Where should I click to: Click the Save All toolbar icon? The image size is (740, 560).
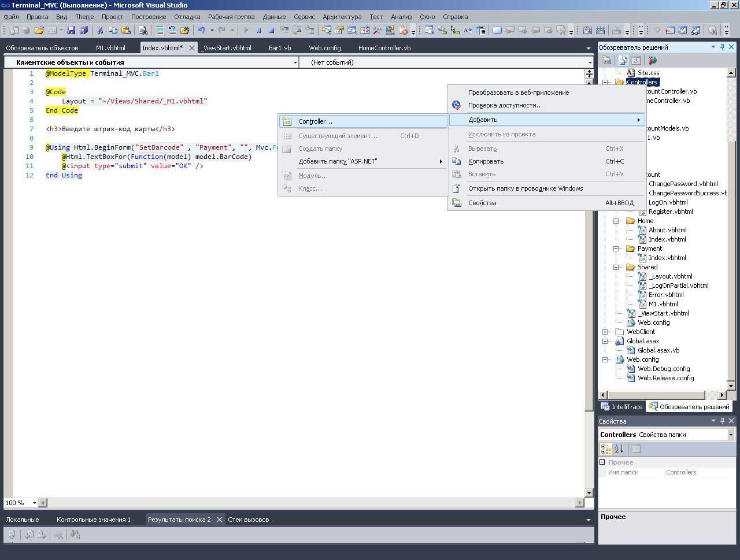click(x=84, y=30)
